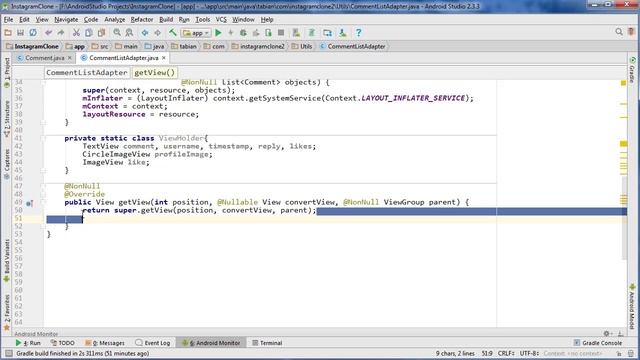Navigate Forward with the right arrow icon
Viewport: 640px width, 360px height.
pyautogui.click(x=158, y=33)
